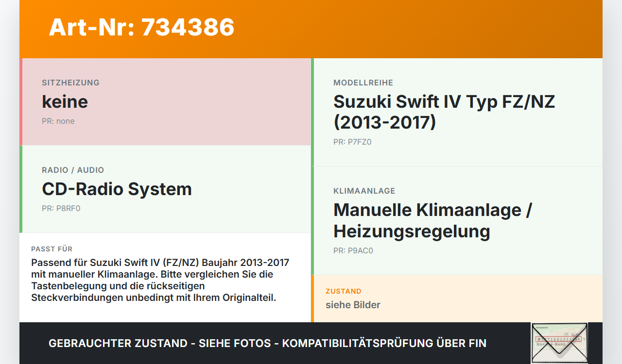The height and width of the screenshot is (364, 622).
Task: Click the 'ZUSTAND' label
Action: [x=343, y=291]
